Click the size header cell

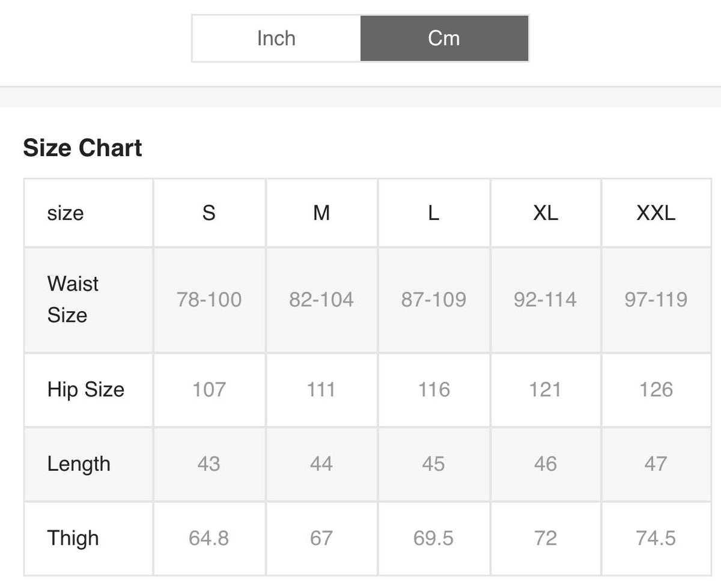tap(65, 213)
